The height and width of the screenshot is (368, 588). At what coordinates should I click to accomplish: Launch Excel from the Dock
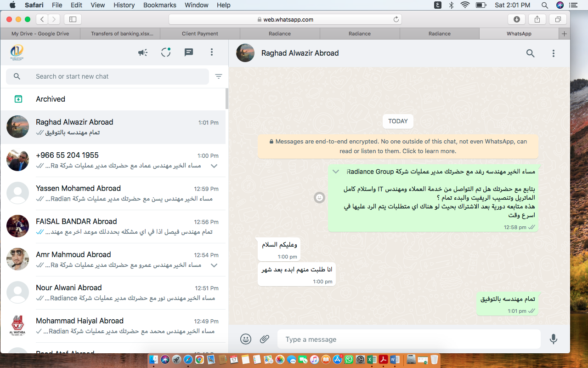(x=372, y=359)
